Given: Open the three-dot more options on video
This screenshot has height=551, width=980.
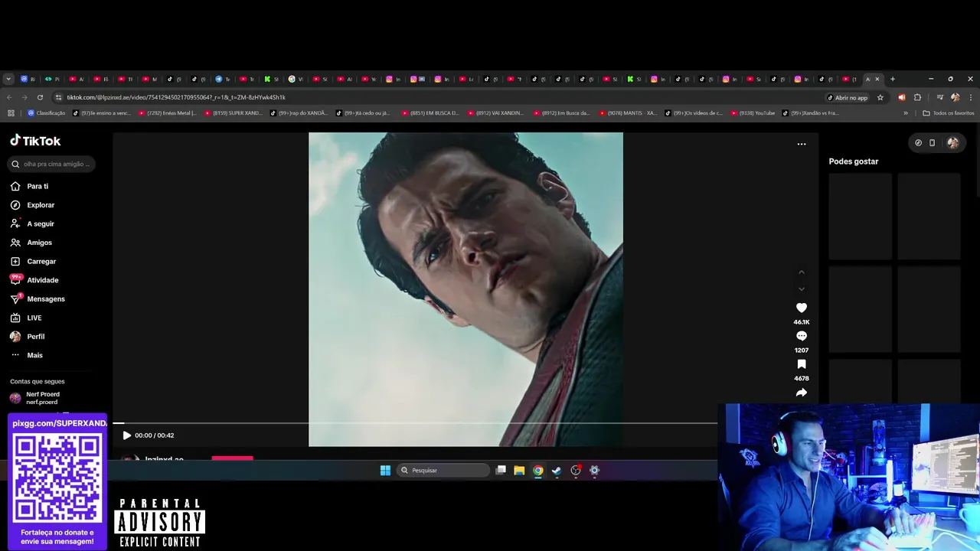Looking at the screenshot, I should point(802,144).
